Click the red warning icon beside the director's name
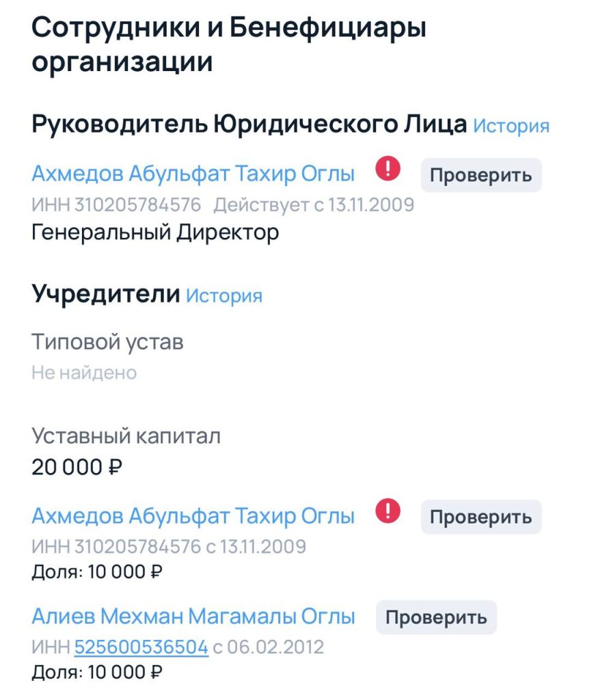The width and height of the screenshot is (611, 700). (388, 169)
